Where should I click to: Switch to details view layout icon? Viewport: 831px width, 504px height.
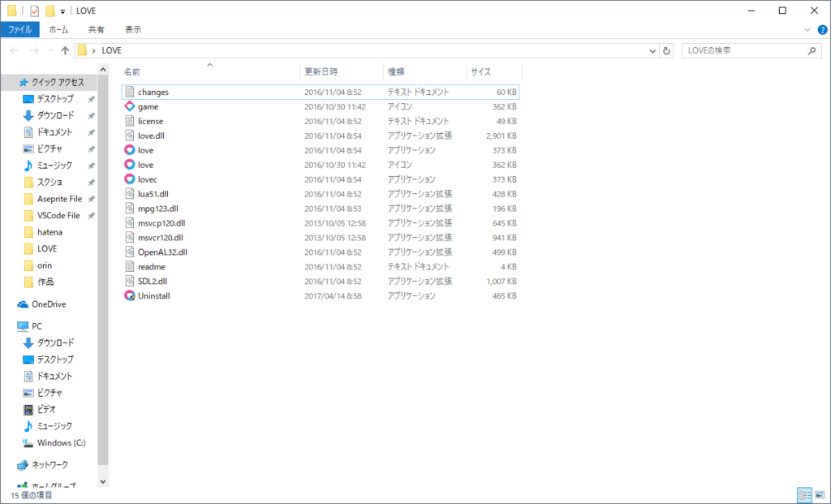[x=804, y=496]
